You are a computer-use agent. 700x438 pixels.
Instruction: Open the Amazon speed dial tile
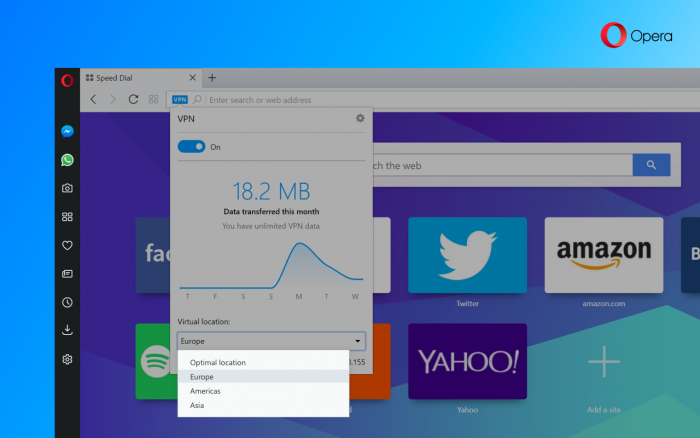pyautogui.click(x=604, y=255)
